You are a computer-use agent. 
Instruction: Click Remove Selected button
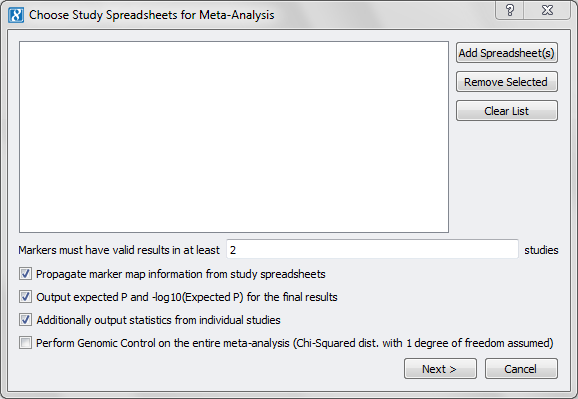click(x=506, y=82)
